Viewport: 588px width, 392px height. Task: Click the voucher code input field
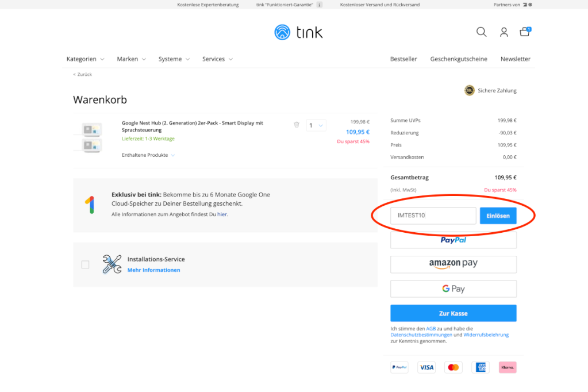[433, 216]
